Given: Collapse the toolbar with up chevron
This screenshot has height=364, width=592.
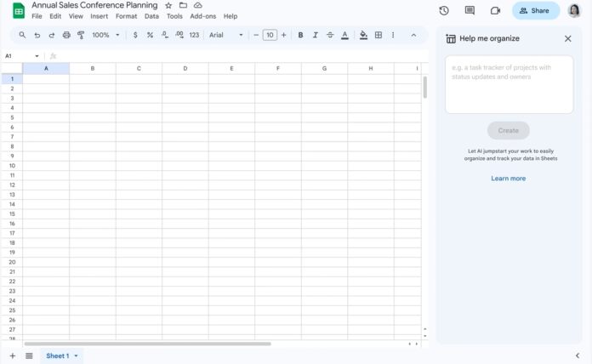Looking at the screenshot, I should 413,35.
